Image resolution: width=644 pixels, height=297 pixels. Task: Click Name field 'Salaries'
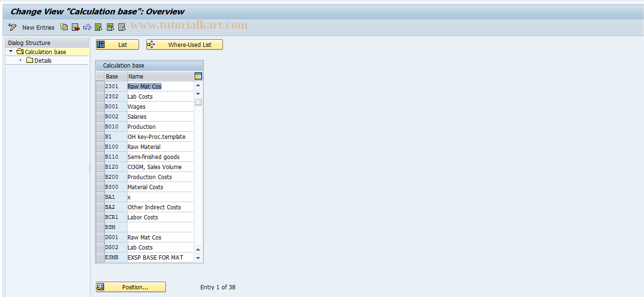[x=160, y=116]
